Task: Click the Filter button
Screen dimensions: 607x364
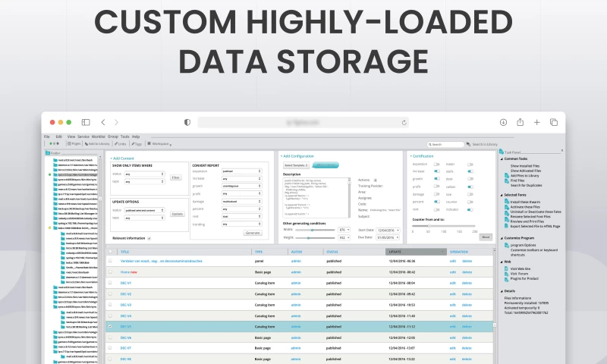Action: pyautogui.click(x=176, y=177)
